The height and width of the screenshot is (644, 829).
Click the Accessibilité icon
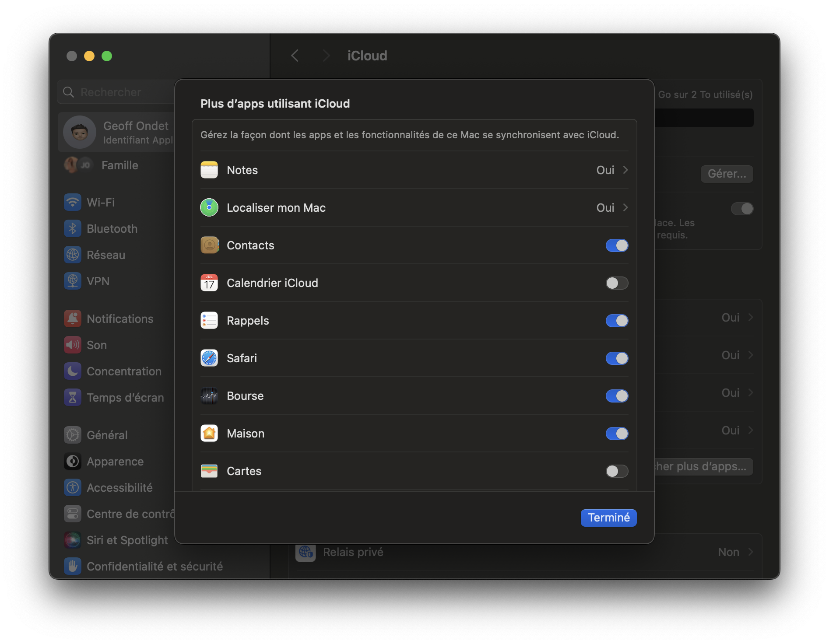pyautogui.click(x=73, y=487)
